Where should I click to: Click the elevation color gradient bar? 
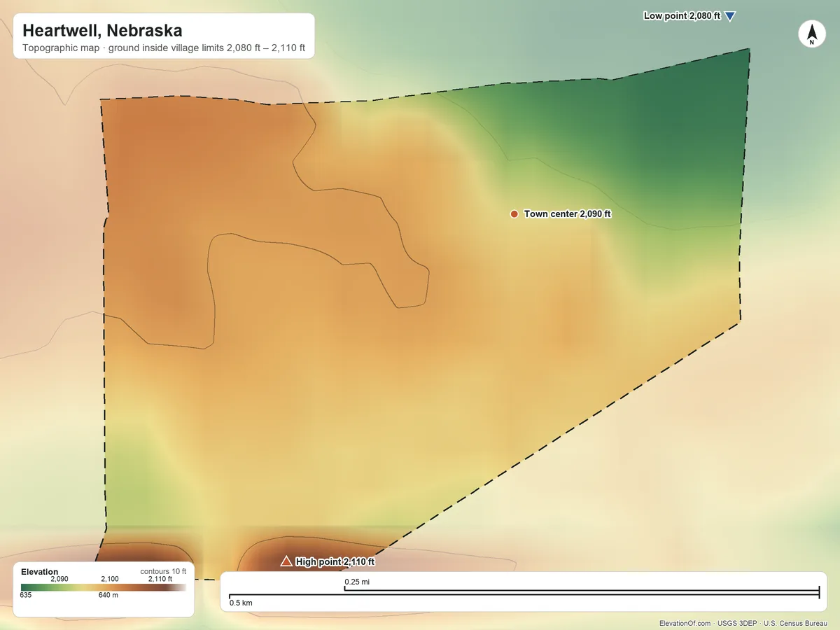[x=104, y=587]
